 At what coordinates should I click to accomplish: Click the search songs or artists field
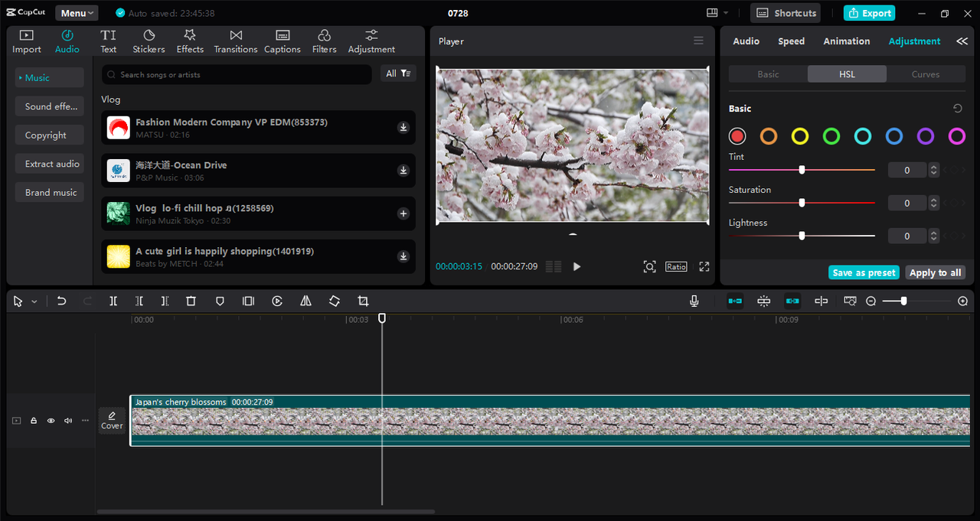pos(237,74)
